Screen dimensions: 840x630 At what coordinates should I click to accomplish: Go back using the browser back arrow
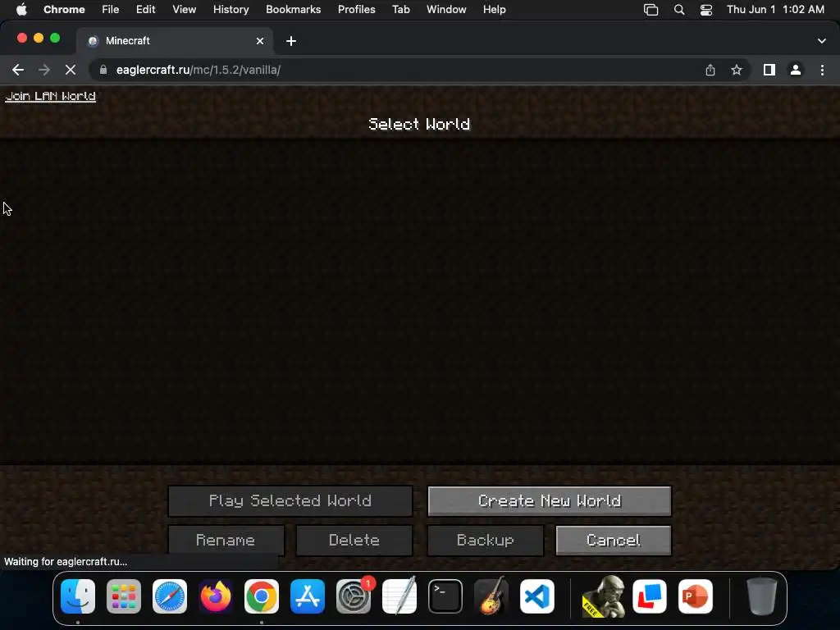[18, 70]
